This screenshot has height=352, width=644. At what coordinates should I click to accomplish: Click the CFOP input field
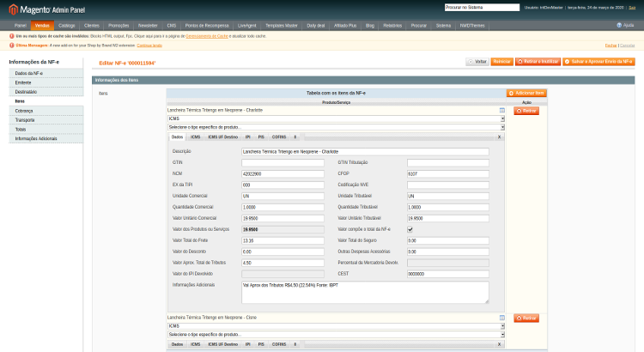[448, 173]
